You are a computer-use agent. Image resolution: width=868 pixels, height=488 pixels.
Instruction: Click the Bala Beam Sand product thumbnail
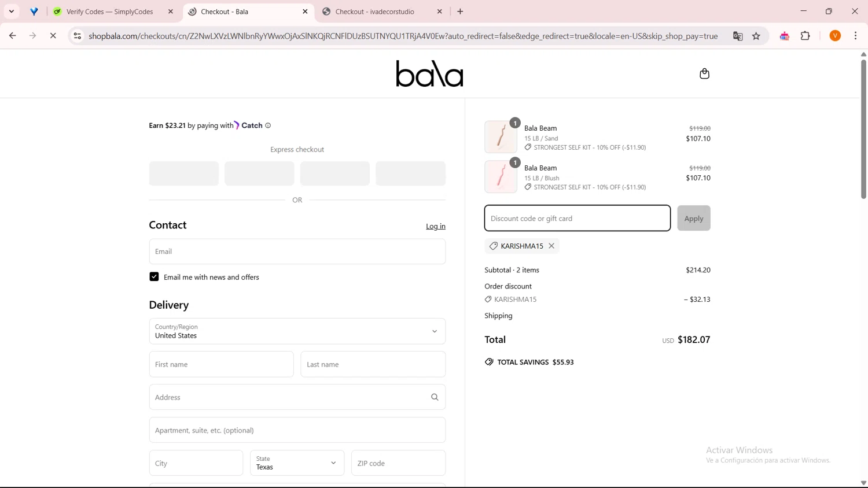(501, 137)
